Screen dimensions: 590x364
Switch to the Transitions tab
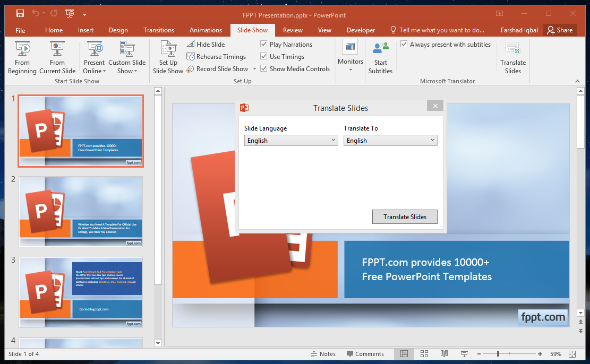pos(159,30)
